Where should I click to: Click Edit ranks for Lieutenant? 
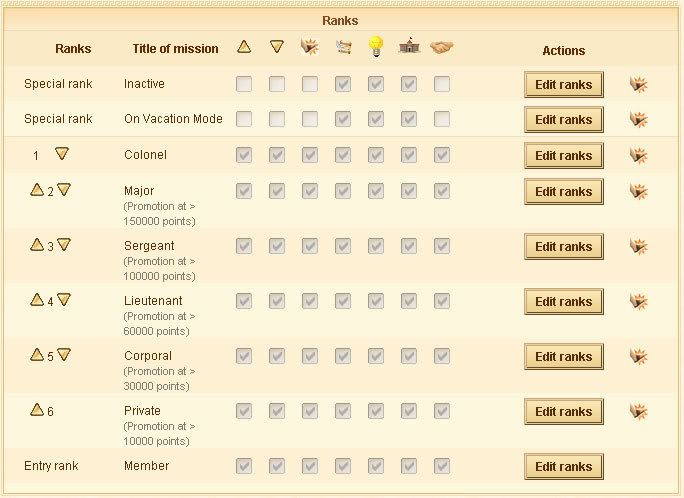click(564, 301)
